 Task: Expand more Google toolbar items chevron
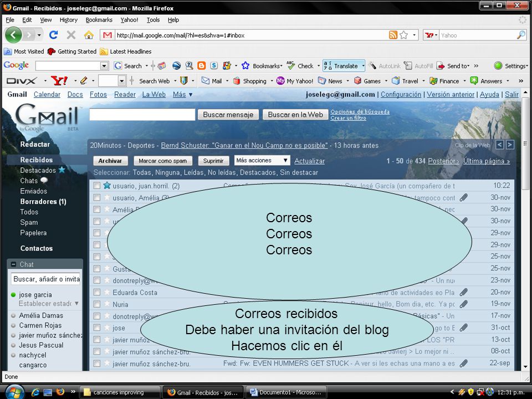tap(477, 66)
